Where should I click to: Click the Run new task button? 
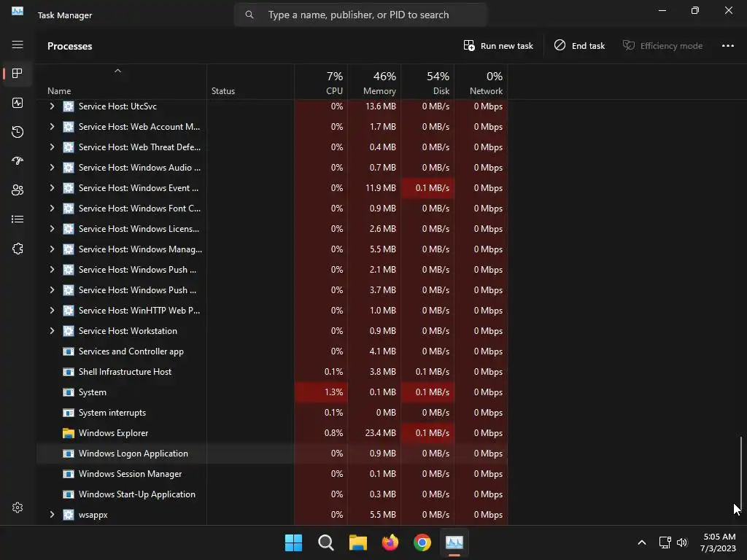(x=498, y=46)
